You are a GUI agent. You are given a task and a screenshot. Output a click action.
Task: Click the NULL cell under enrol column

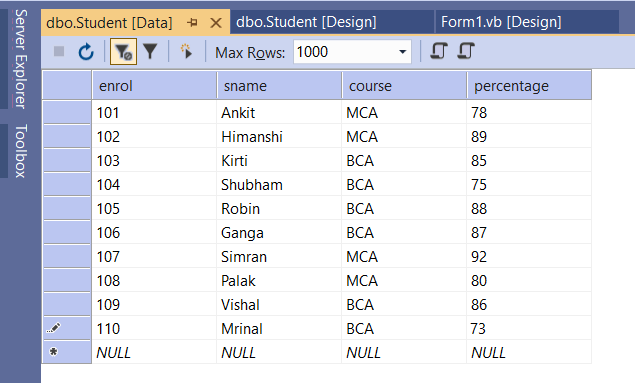(x=154, y=352)
